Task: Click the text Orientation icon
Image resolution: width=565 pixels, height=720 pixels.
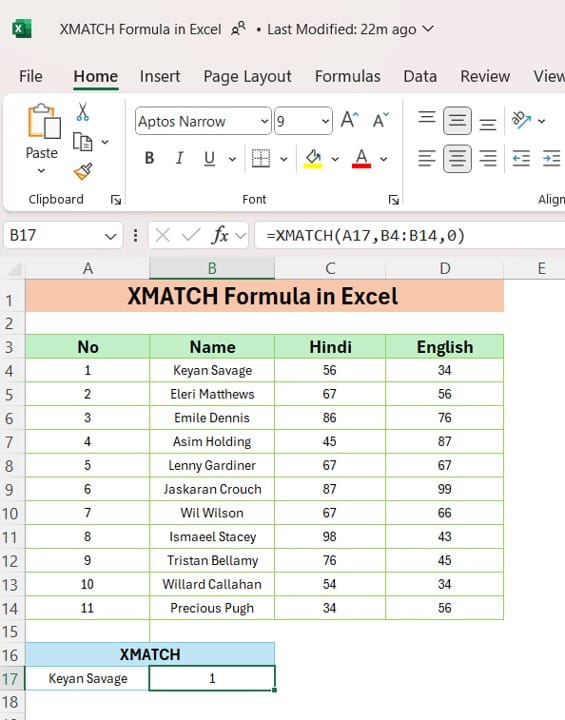Action: 521,120
